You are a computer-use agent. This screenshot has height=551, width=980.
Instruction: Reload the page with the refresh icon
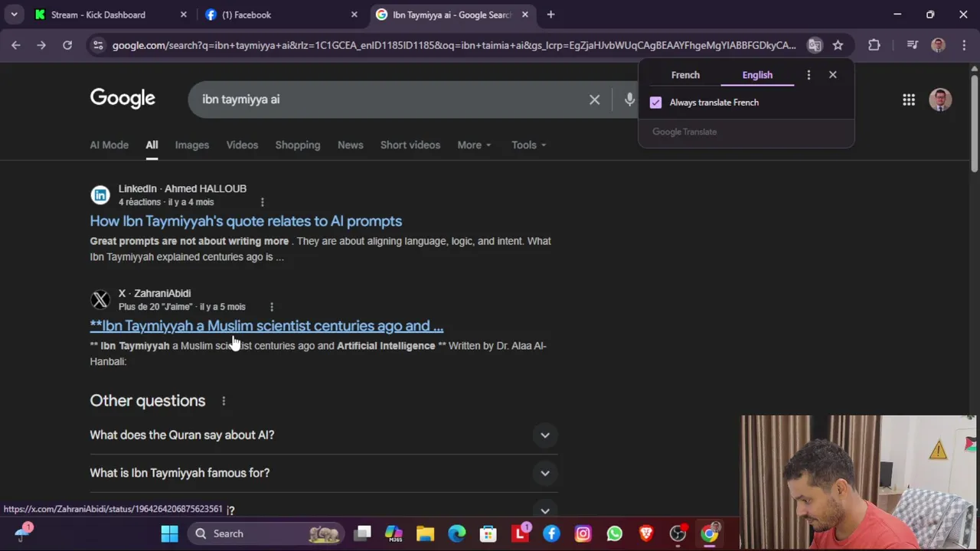[67, 45]
